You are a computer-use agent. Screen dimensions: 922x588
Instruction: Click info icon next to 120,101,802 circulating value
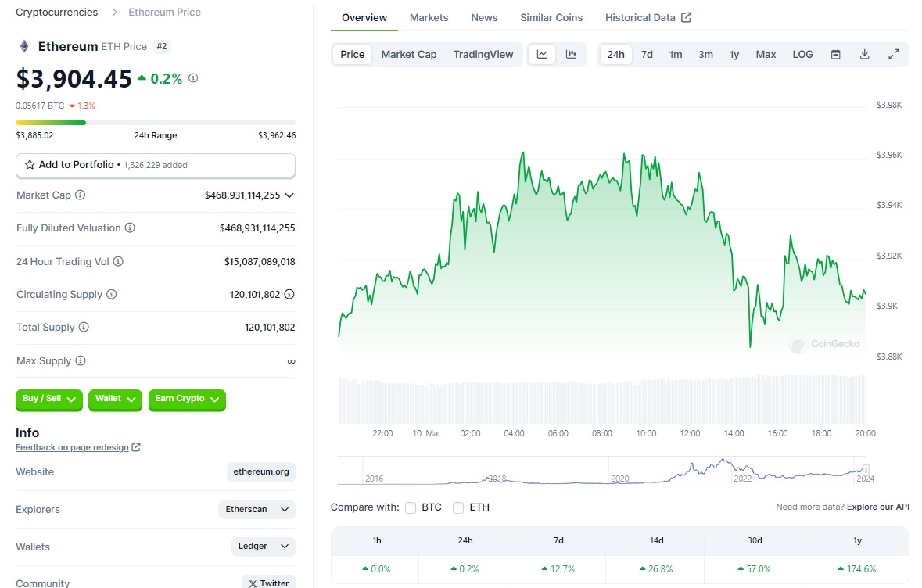pos(289,294)
